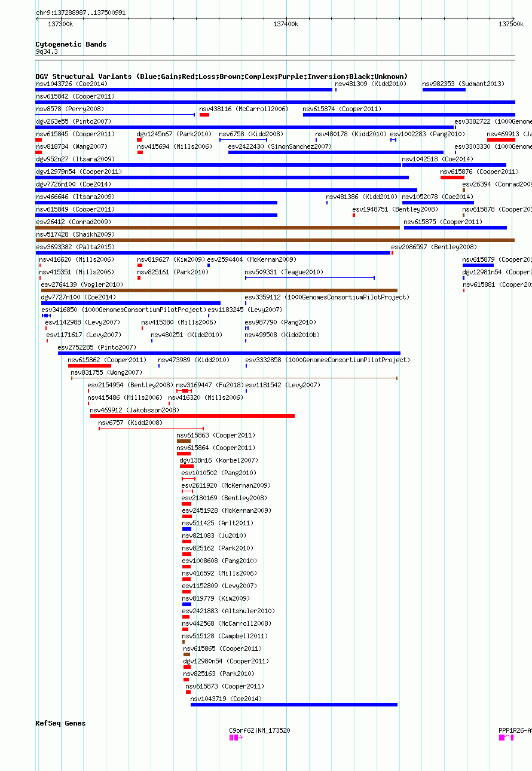The width and height of the screenshot is (532, 771).
Task: Select the dgv1245n67 (Park2010) label
Action: coord(174,134)
